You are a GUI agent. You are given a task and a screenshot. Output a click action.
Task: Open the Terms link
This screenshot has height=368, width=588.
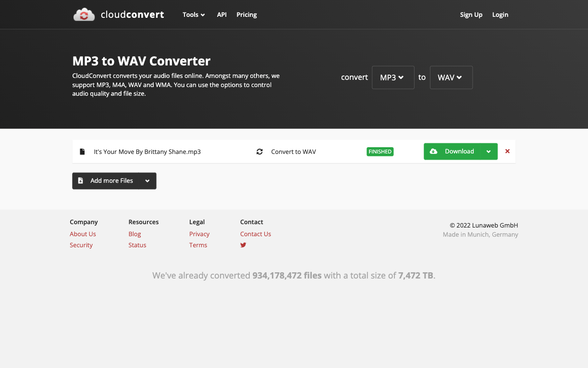[198, 245]
